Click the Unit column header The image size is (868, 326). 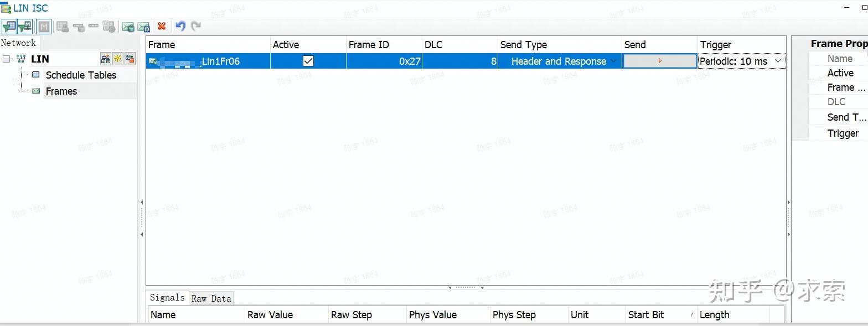597,315
